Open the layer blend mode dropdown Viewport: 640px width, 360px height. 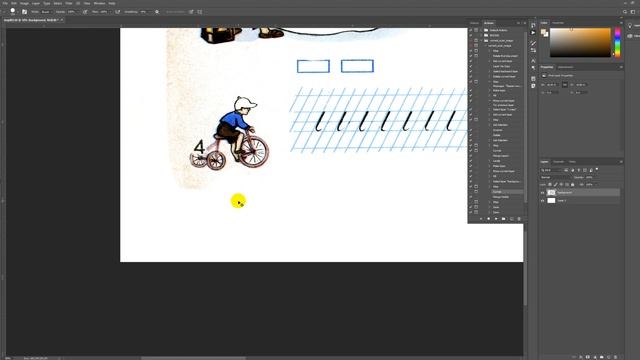pyautogui.click(x=556, y=178)
